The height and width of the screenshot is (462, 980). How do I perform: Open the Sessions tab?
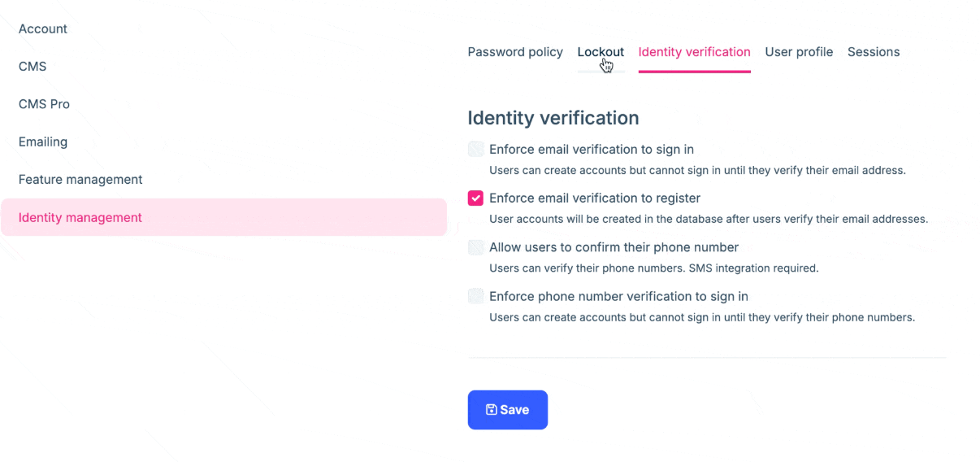coord(874,52)
